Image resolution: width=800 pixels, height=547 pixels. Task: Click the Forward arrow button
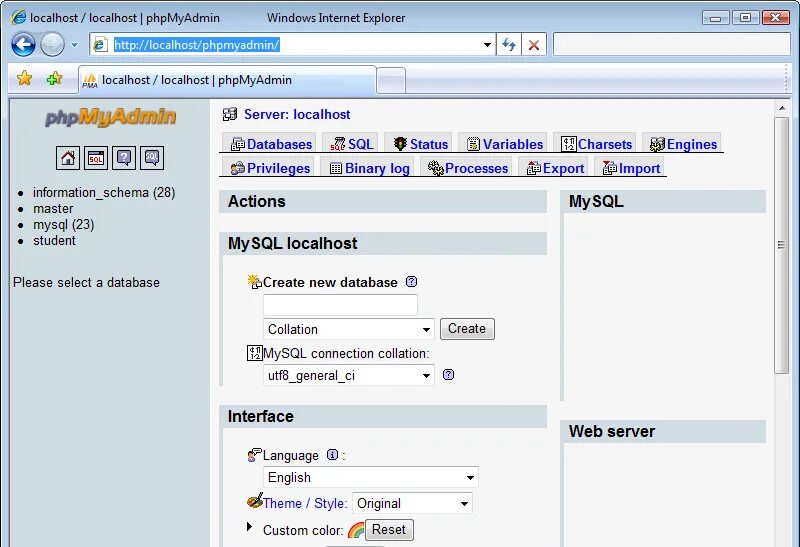click(52, 44)
